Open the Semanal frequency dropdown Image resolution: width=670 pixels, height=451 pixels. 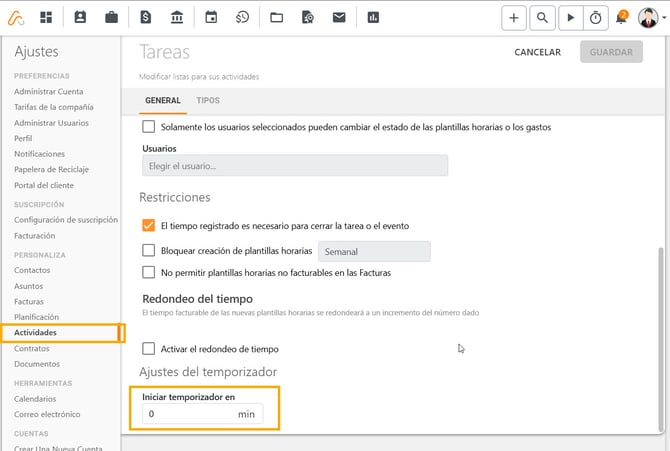[x=374, y=251]
